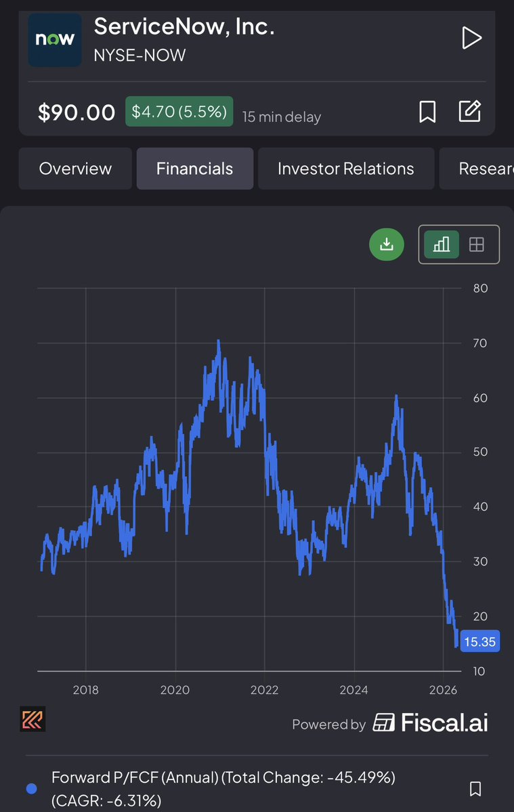
Task: Download chart data with green button
Action: 387,244
